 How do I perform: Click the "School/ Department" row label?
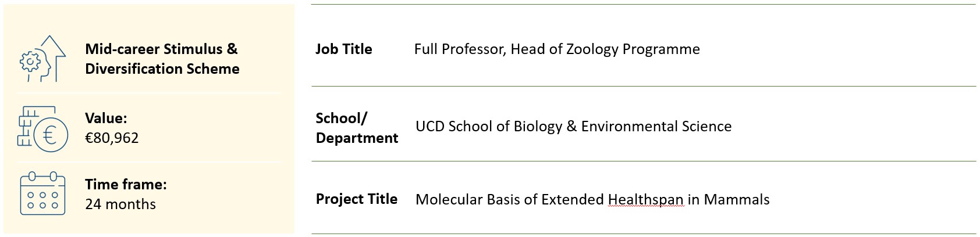point(356,128)
